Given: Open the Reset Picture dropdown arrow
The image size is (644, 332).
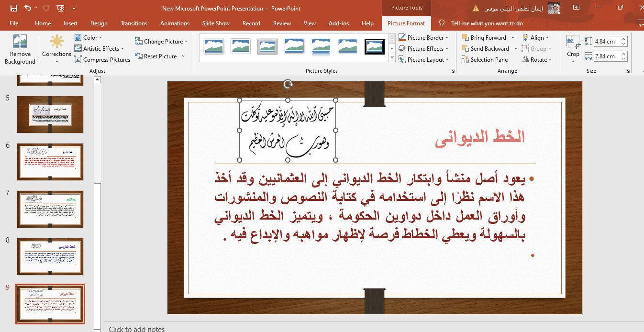Looking at the screenshot, I should coord(183,56).
